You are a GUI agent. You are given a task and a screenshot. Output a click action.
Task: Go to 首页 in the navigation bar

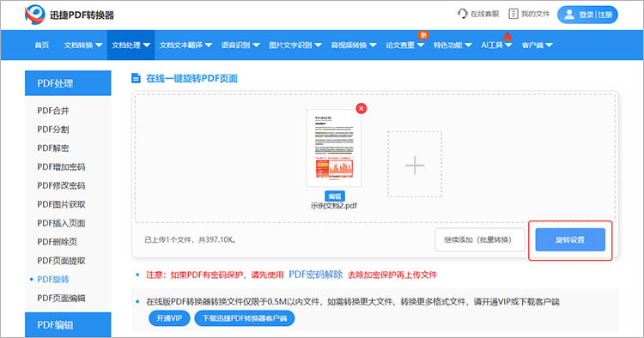click(x=42, y=45)
